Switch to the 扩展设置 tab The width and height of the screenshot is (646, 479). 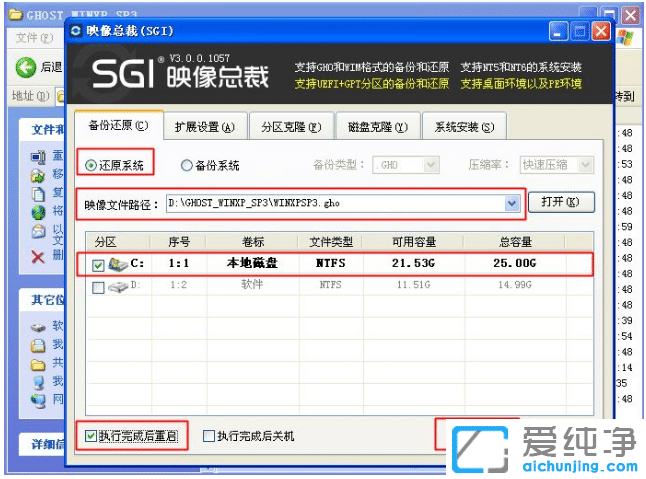coord(205,127)
